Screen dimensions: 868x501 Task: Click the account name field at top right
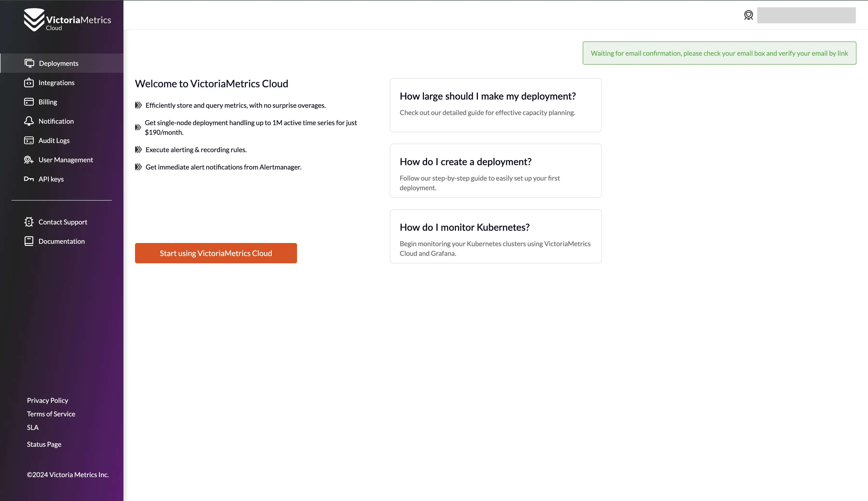(x=806, y=15)
